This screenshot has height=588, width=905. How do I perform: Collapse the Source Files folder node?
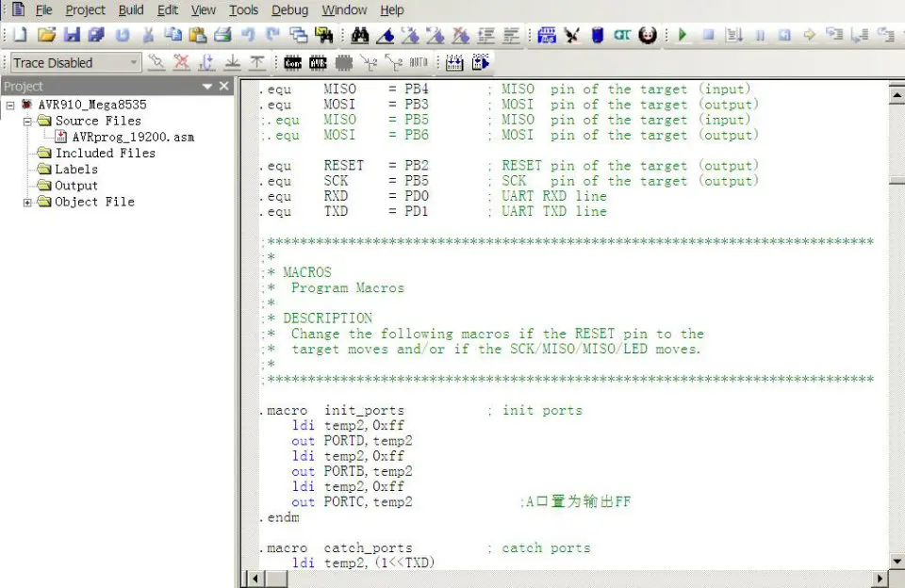(27, 122)
